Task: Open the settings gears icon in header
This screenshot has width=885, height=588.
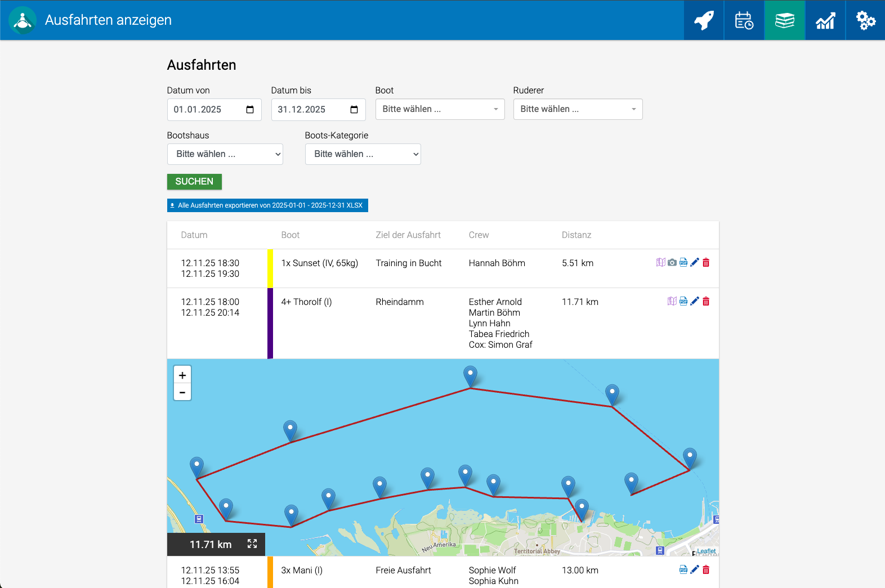Action: coord(865,20)
